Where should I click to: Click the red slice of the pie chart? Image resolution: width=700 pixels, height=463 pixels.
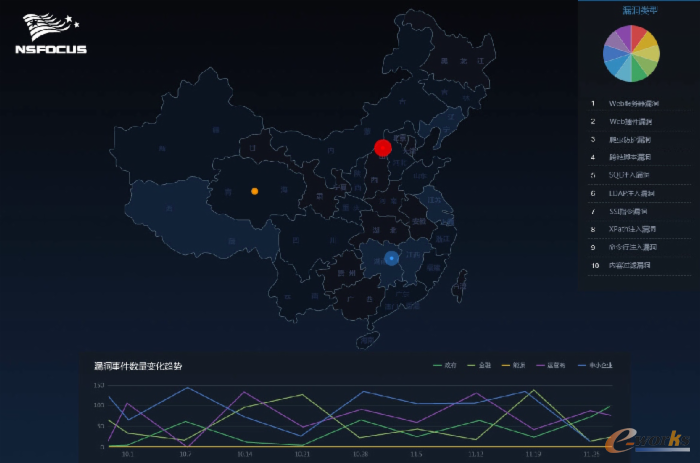click(639, 35)
